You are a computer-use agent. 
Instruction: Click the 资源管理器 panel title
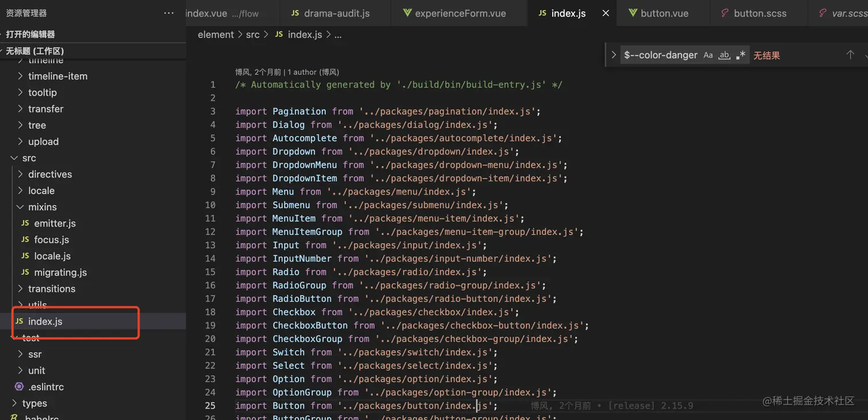(26, 13)
